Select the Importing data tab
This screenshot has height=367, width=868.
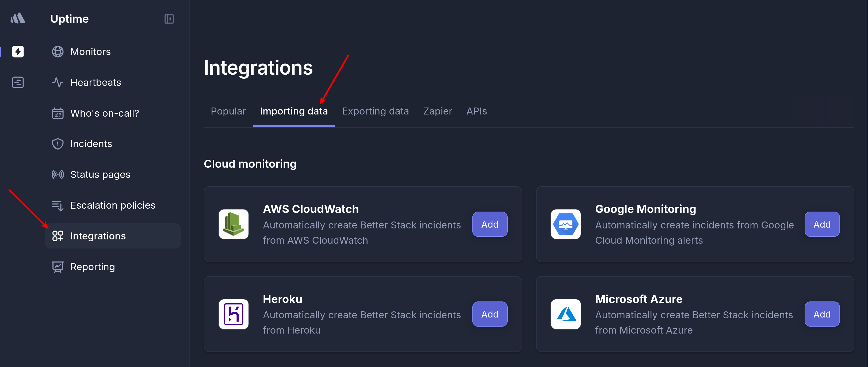294,111
